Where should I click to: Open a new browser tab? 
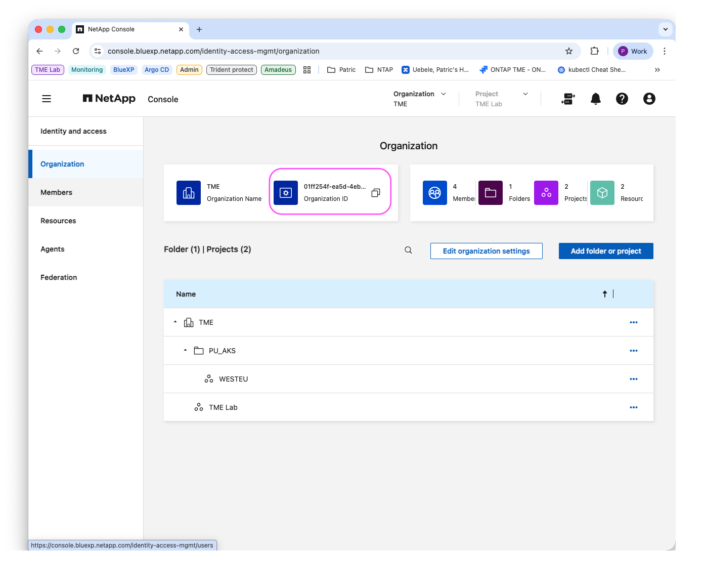click(199, 29)
